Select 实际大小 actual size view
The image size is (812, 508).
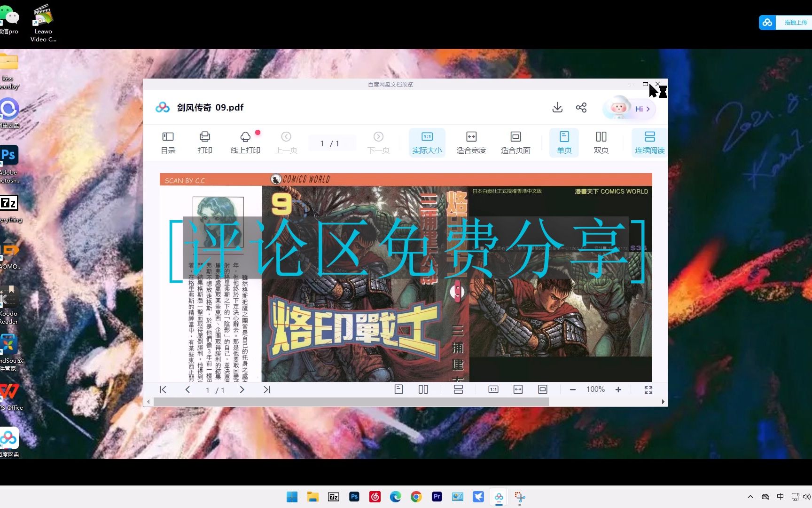[427, 143]
